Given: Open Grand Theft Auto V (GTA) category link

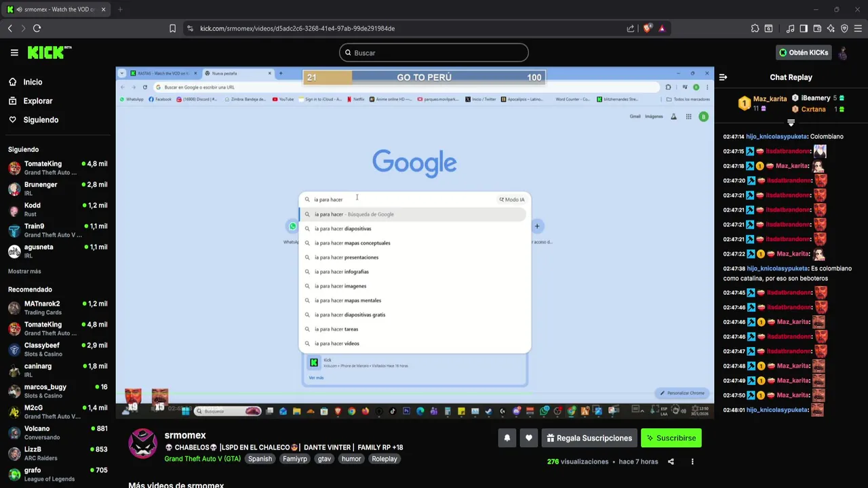Looking at the screenshot, I should click(202, 459).
